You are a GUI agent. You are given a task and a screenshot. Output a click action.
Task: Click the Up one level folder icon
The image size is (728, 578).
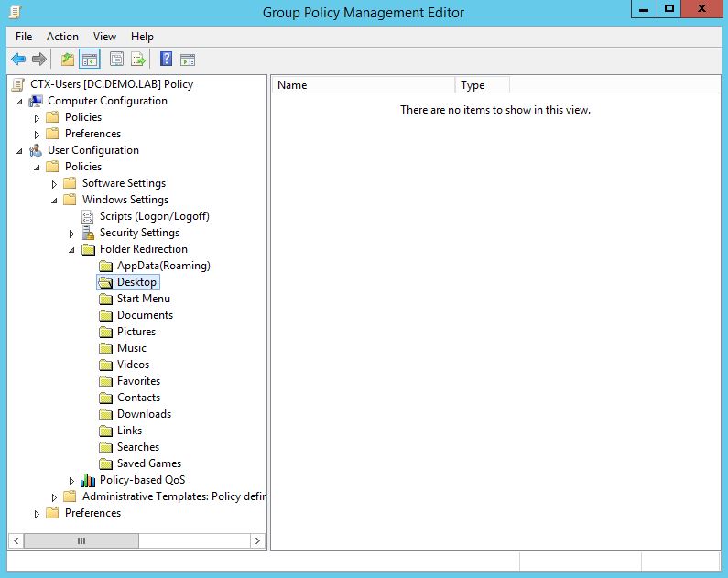pos(67,60)
